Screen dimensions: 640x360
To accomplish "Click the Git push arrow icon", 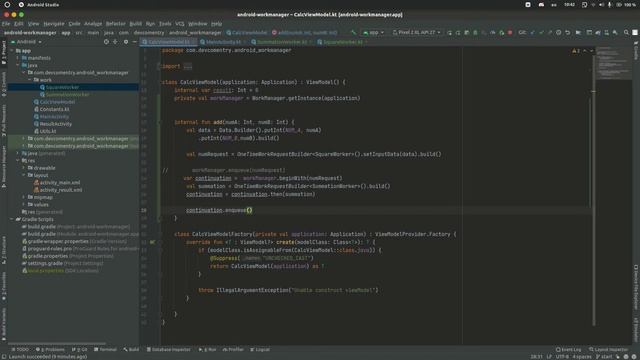I will 550,32.
